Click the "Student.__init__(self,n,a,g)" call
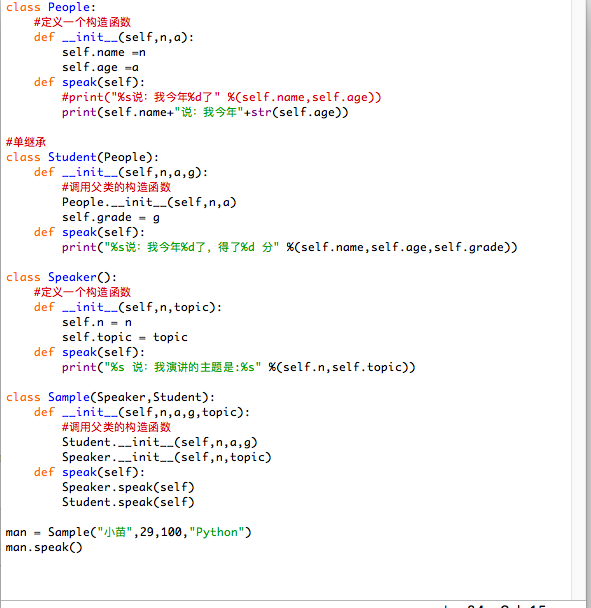 160,442
